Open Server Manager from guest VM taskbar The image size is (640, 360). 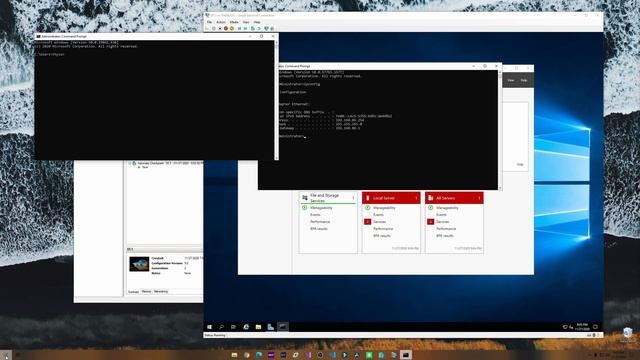point(271,327)
